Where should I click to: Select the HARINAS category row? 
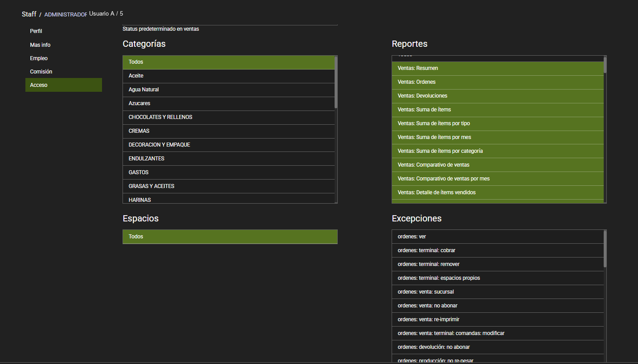pyautogui.click(x=229, y=199)
